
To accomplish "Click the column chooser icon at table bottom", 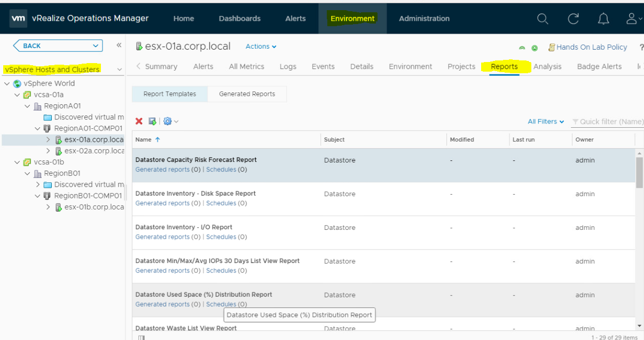I will click(141, 337).
